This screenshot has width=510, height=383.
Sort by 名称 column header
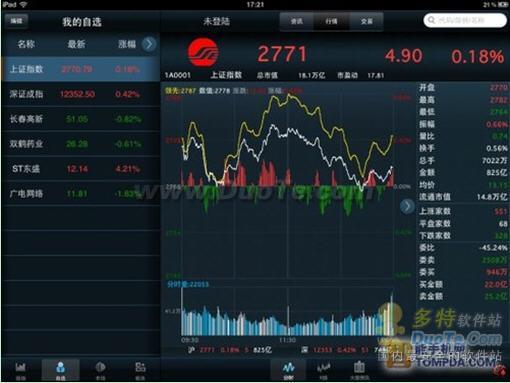(26, 44)
